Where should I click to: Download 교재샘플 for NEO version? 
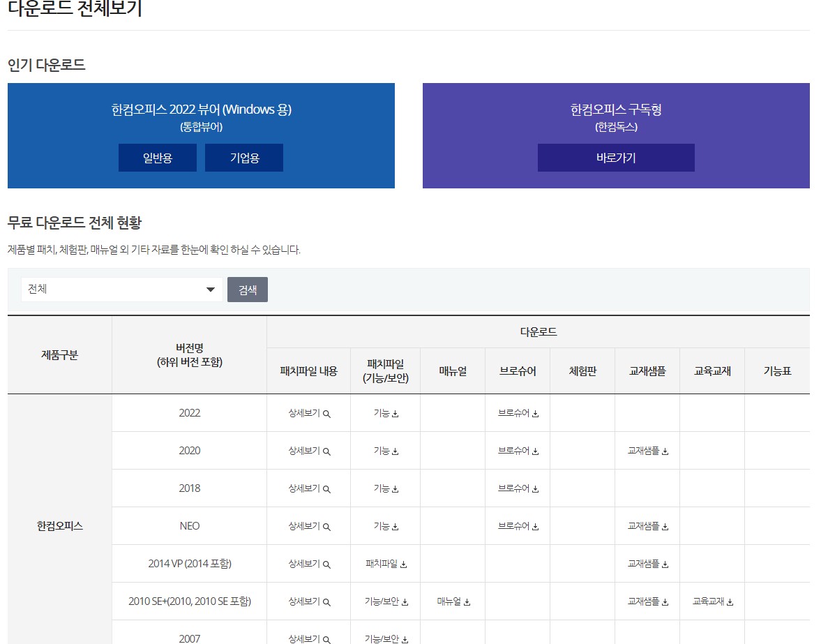[x=647, y=526]
